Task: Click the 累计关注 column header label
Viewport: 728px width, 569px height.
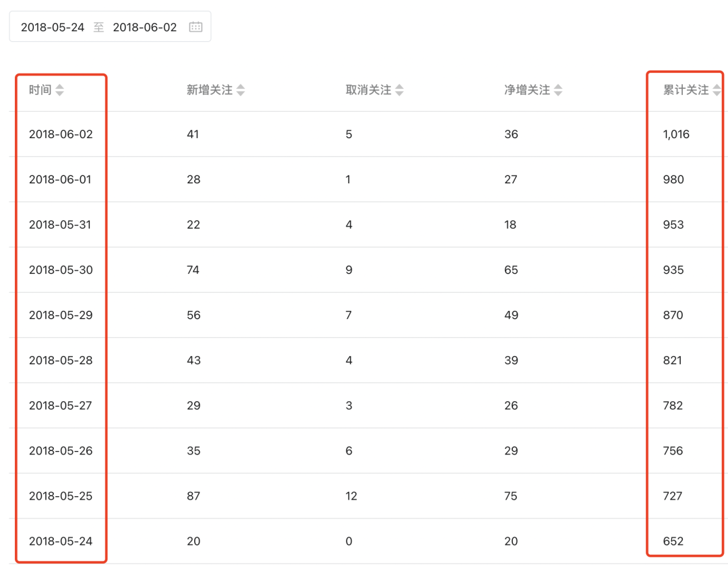Action: [x=686, y=90]
